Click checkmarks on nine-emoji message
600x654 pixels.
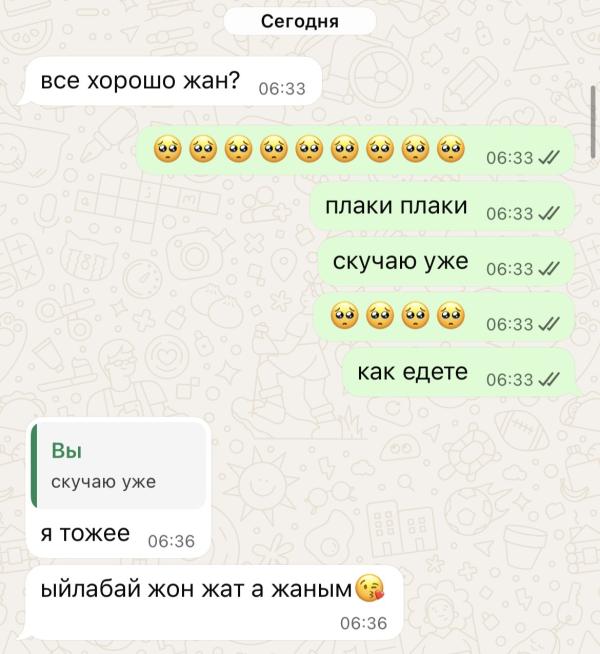click(548, 158)
